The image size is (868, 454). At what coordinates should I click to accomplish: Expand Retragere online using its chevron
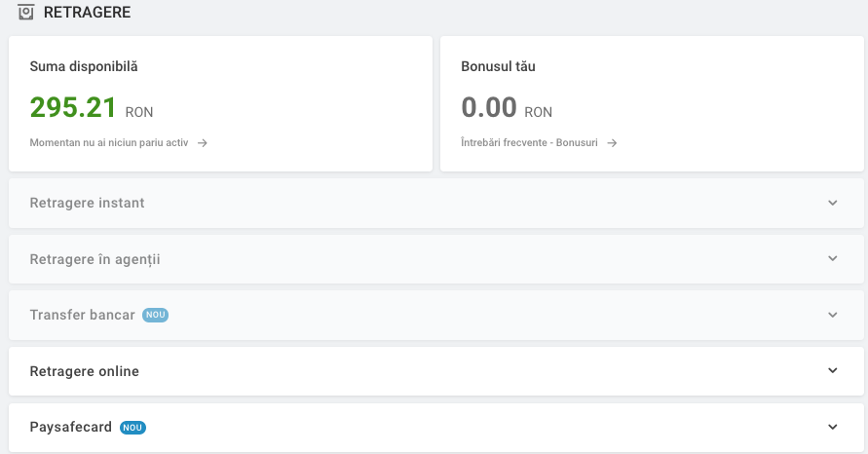click(x=833, y=371)
